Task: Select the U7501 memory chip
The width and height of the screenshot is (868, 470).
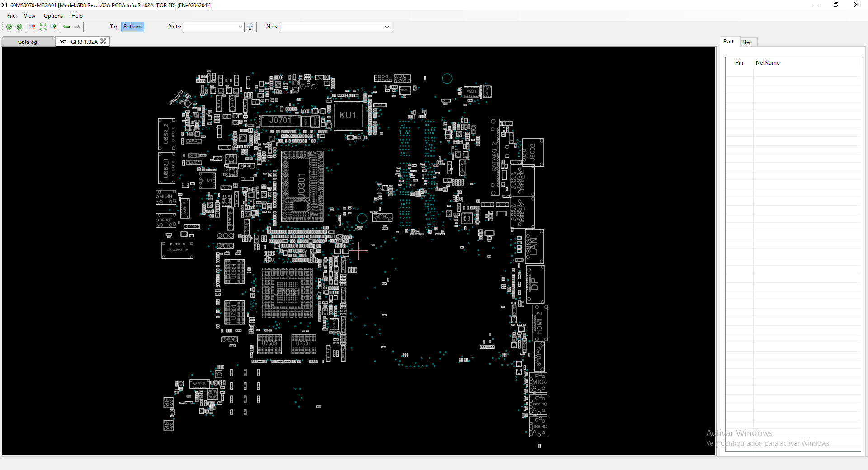Action: (x=304, y=344)
